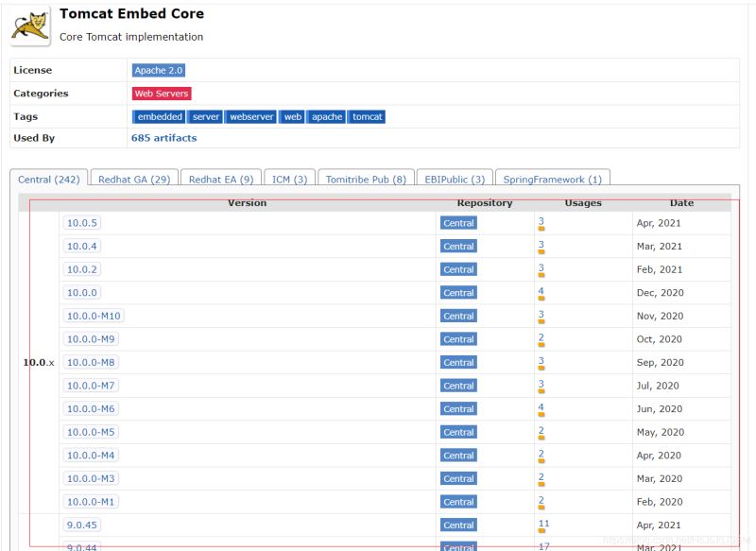Open version 10.0.0-M6
The image size is (756, 551).
[x=91, y=409]
